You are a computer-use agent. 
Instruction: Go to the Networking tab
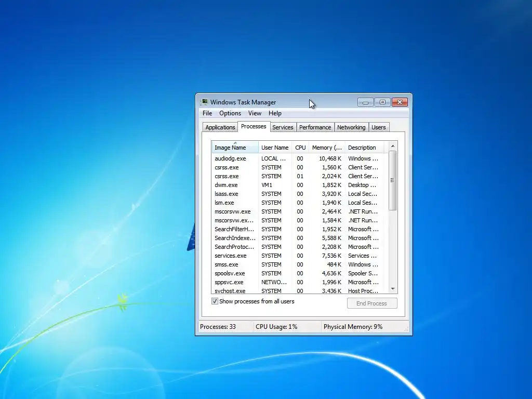(x=351, y=127)
